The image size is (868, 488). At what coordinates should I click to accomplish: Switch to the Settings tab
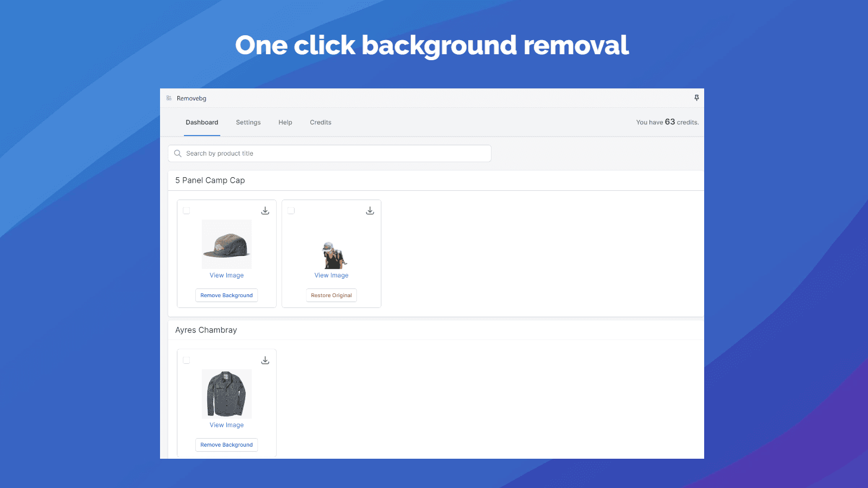248,122
